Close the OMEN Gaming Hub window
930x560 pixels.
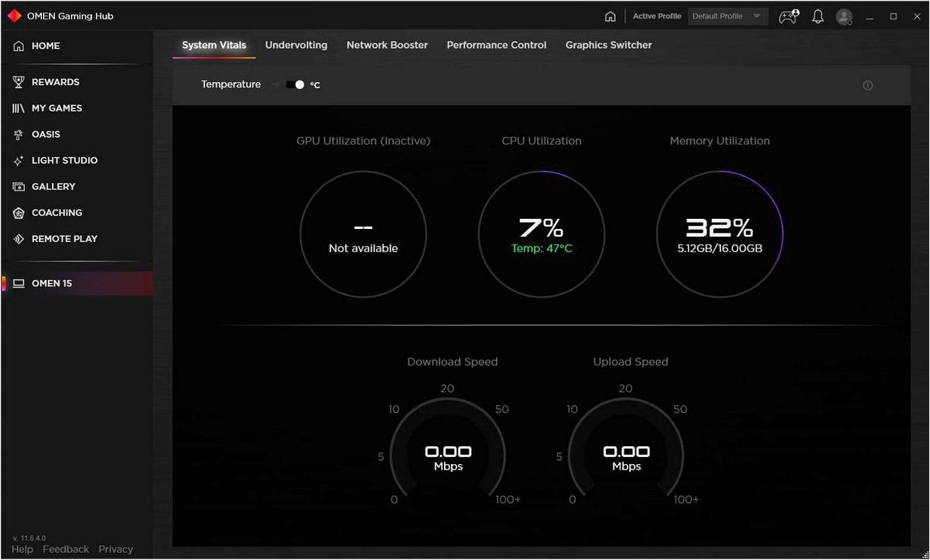click(916, 16)
